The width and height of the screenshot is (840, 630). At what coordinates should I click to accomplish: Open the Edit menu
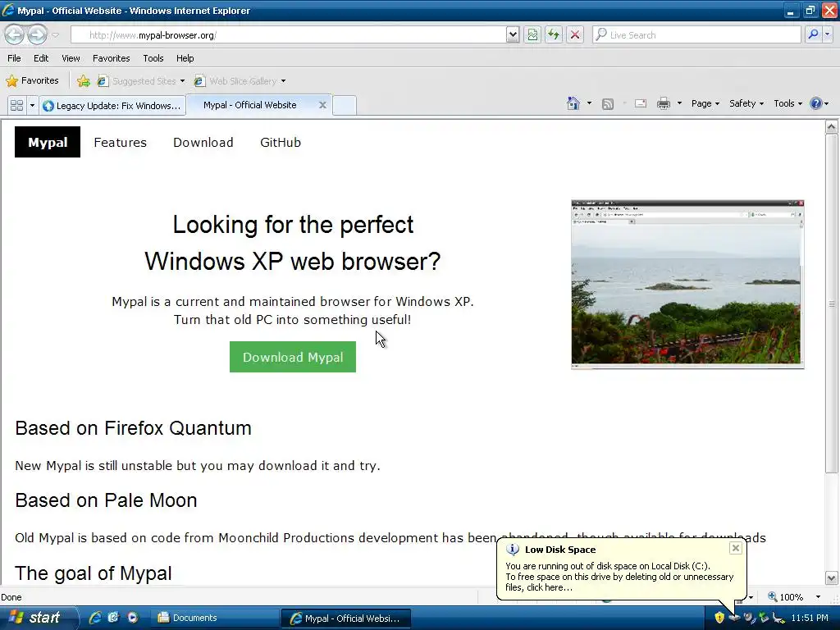(41, 58)
